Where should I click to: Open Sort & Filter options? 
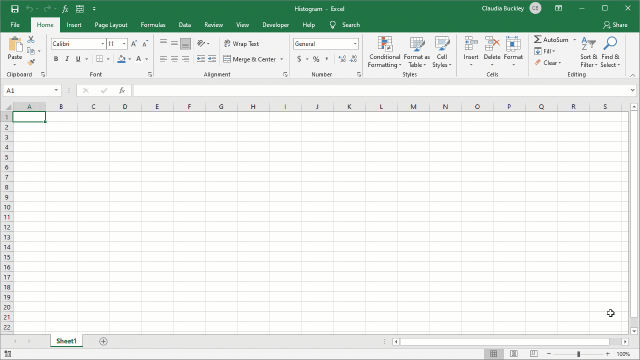coord(589,52)
